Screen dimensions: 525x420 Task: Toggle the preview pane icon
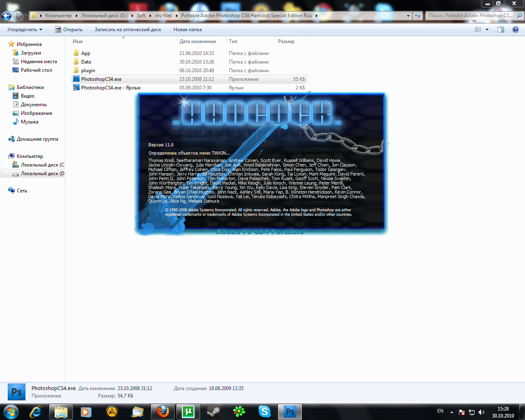(501, 30)
